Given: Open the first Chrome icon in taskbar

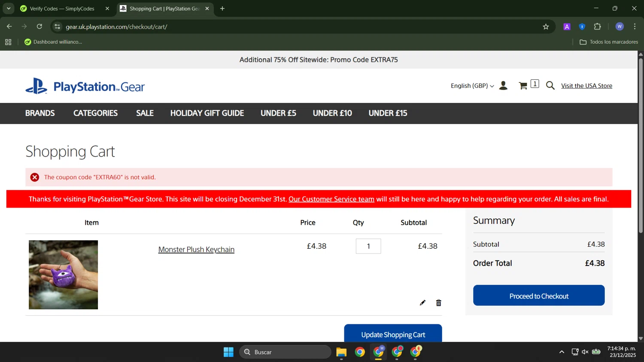Looking at the screenshot, I should point(360,352).
